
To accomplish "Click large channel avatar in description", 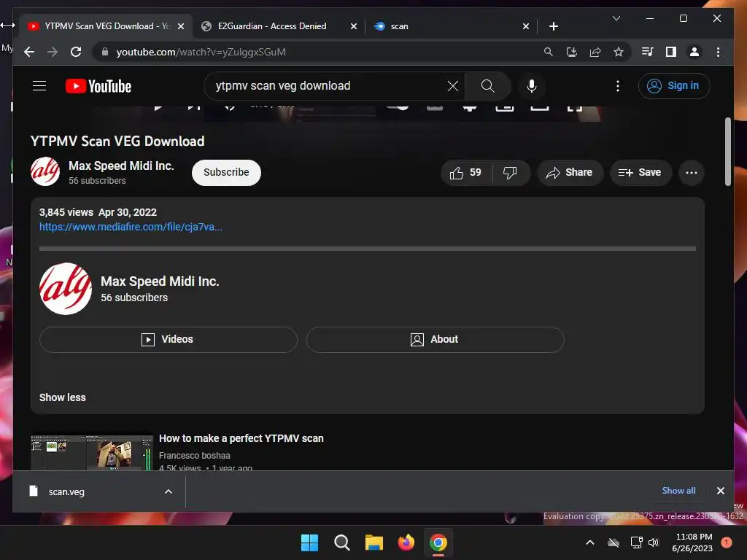I will 66,289.
